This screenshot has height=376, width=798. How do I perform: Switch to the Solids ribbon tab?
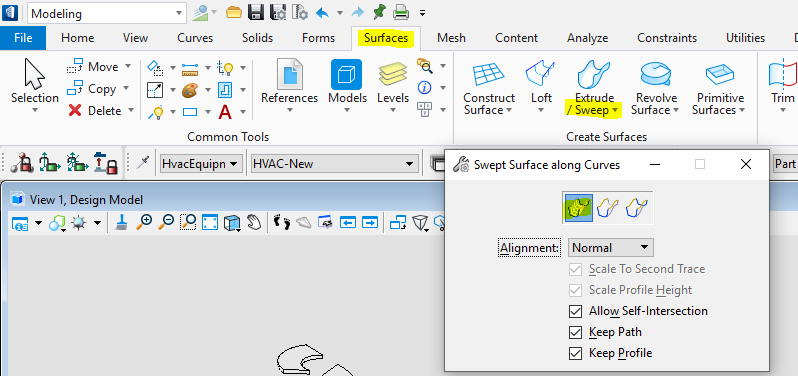pyautogui.click(x=258, y=38)
